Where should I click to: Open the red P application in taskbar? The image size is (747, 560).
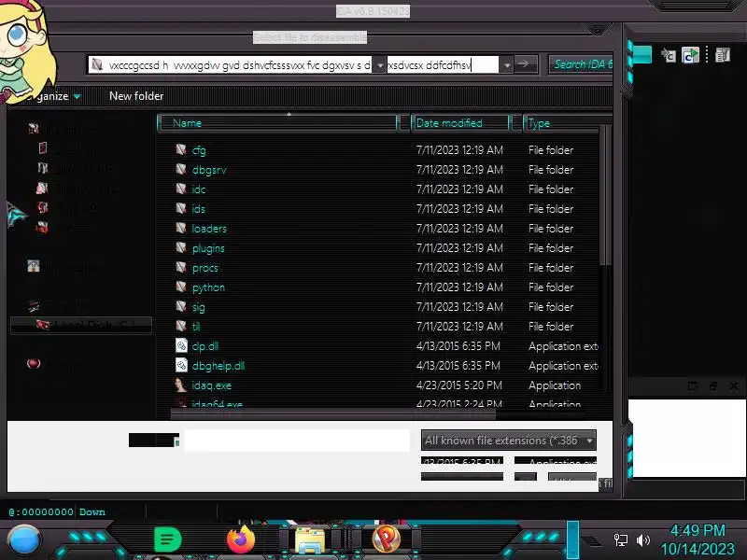click(387, 539)
